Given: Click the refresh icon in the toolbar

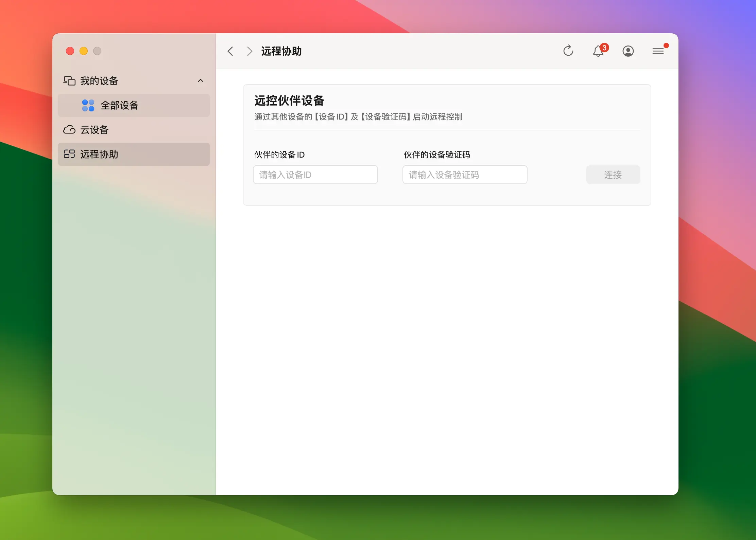Looking at the screenshot, I should 568,51.
